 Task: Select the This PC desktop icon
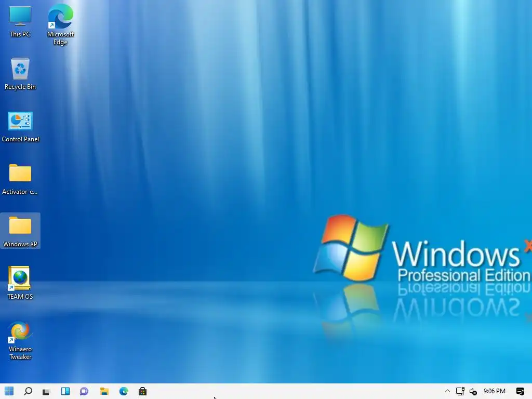(20, 21)
